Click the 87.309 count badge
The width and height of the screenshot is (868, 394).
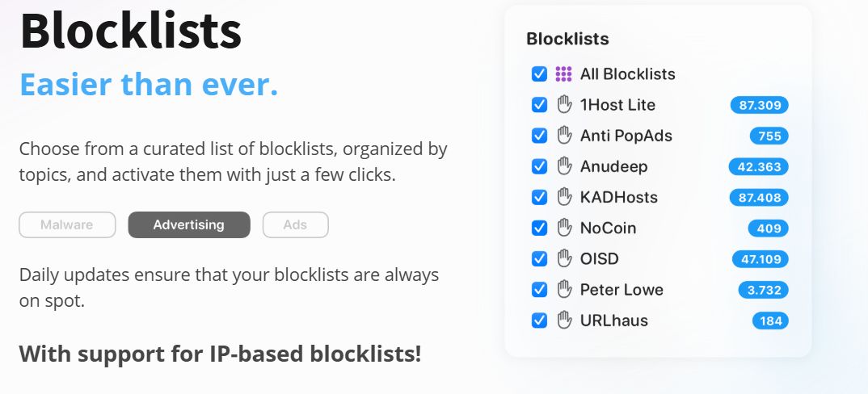(x=759, y=105)
